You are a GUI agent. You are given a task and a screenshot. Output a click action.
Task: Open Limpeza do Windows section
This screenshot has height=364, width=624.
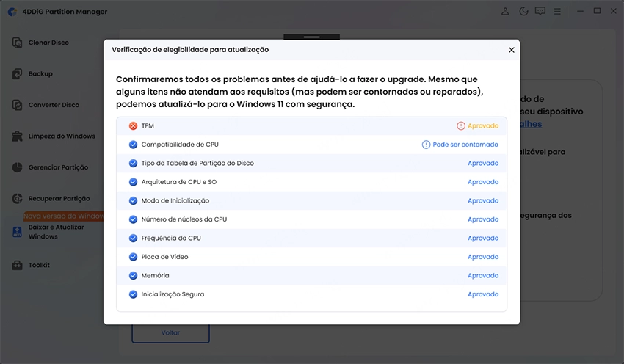click(x=62, y=136)
